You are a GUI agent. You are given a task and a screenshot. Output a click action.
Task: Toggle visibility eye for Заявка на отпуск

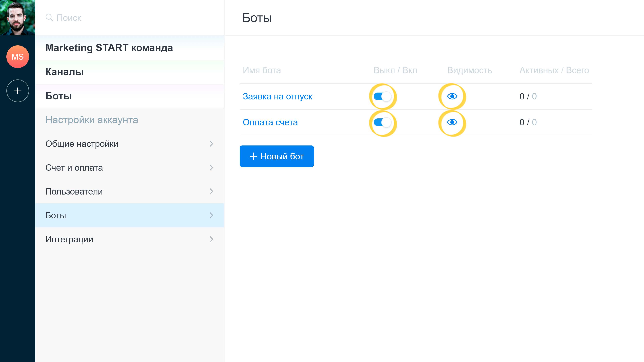click(452, 96)
